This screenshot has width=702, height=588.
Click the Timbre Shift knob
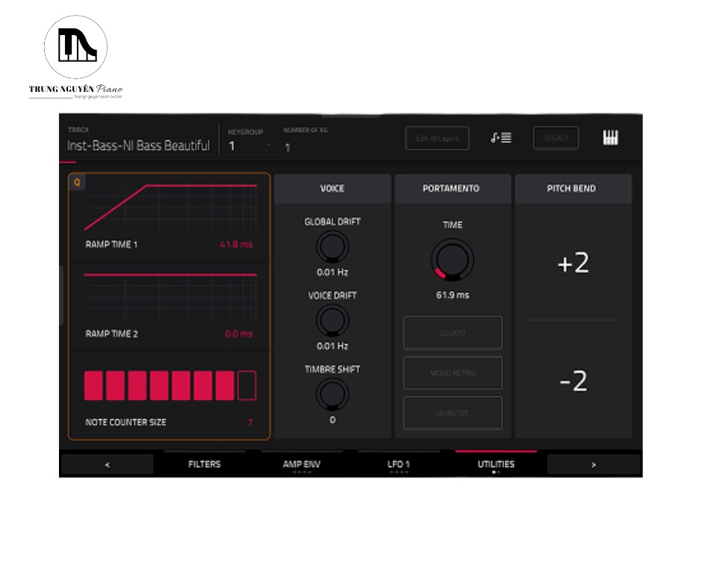[x=332, y=394]
